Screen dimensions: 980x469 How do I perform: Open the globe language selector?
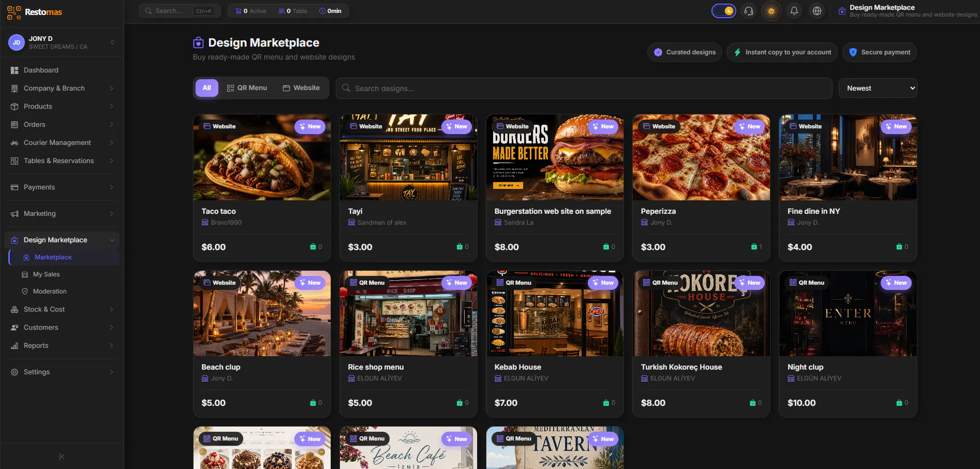point(817,11)
